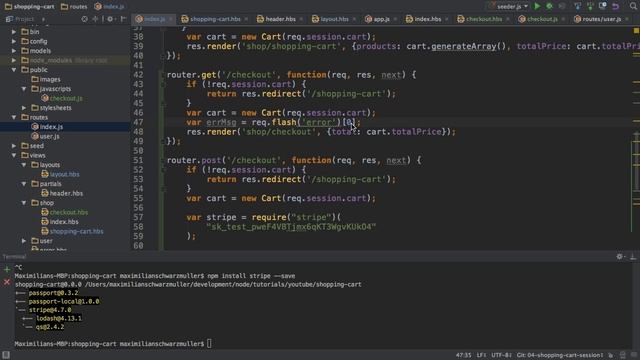Viewport: 640px width, 360px height.
Task: Open the seeder.js run configuration dropdown
Action: [x=509, y=6]
